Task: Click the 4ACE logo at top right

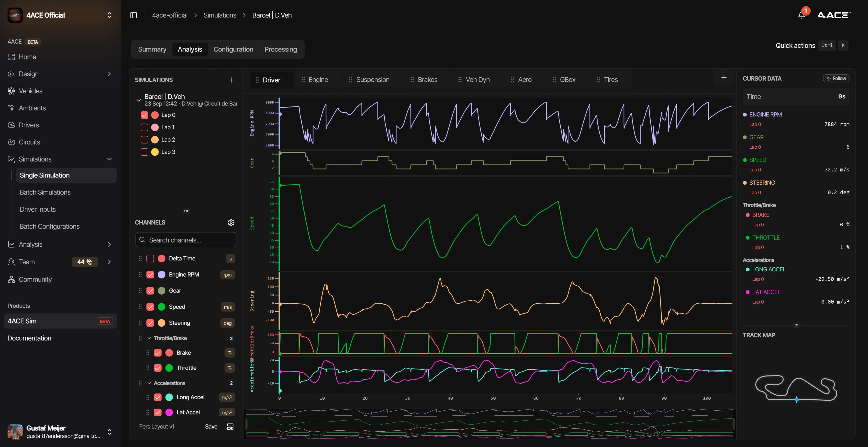Action: pos(834,15)
